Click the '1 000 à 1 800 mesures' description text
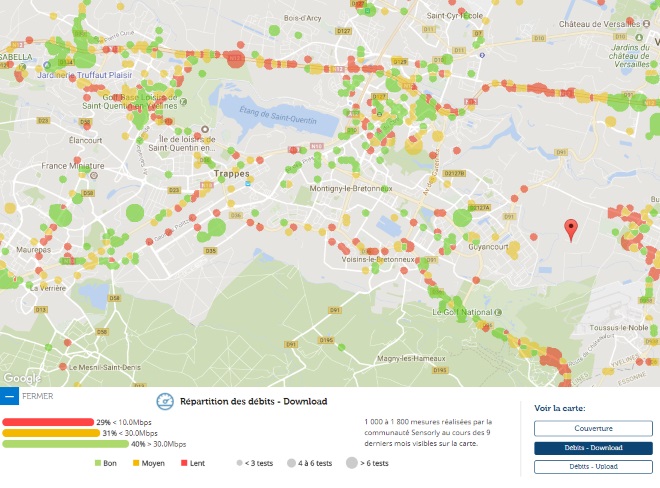Viewport: 660px width, 488px height. pyautogui.click(x=428, y=432)
